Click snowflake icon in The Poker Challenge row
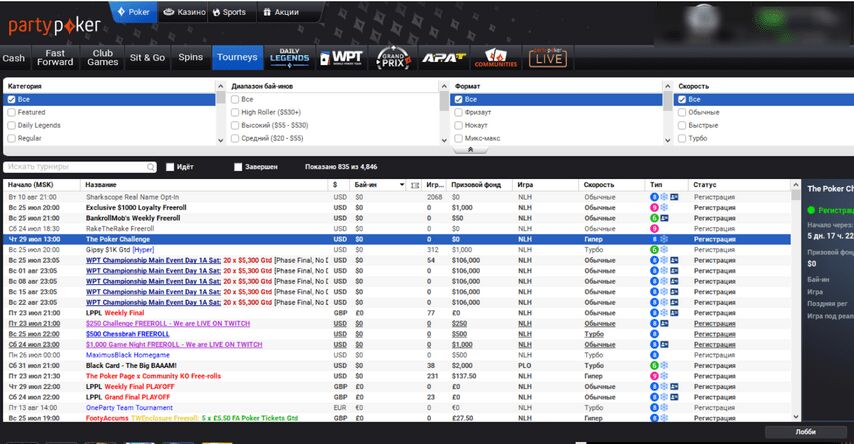Viewport: 854px width, 444px height. tap(664, 239)
